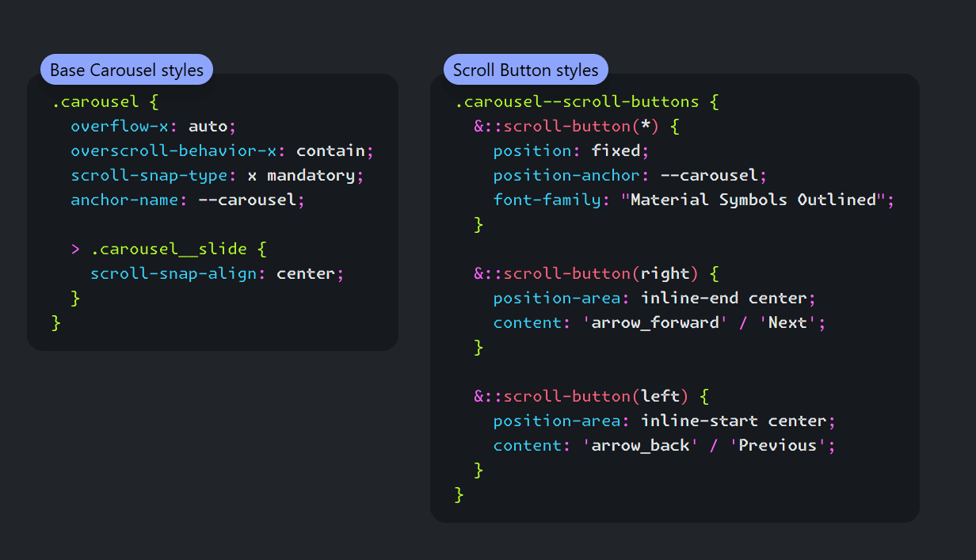Click the "position-area: inline-end center;" line

pos(654,298)
